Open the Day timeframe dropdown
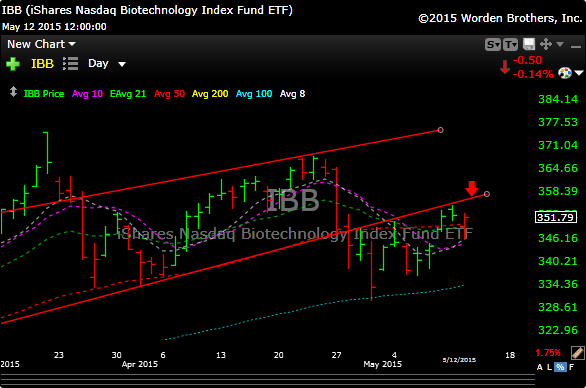 pyautogui.click(x=107, y=64)
